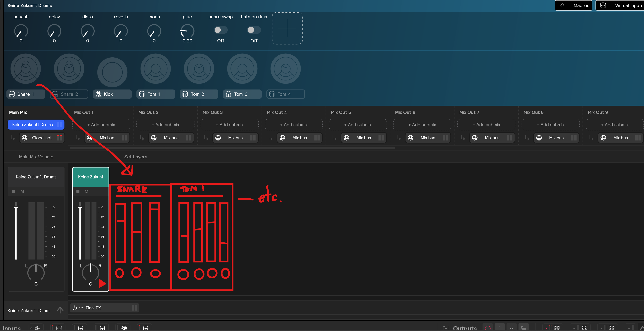Image resolution: width=644 pixels, height=331 pixels.
Task: Click the add new macro plus box
Action: pyautogui.click(x=287, y=28)
